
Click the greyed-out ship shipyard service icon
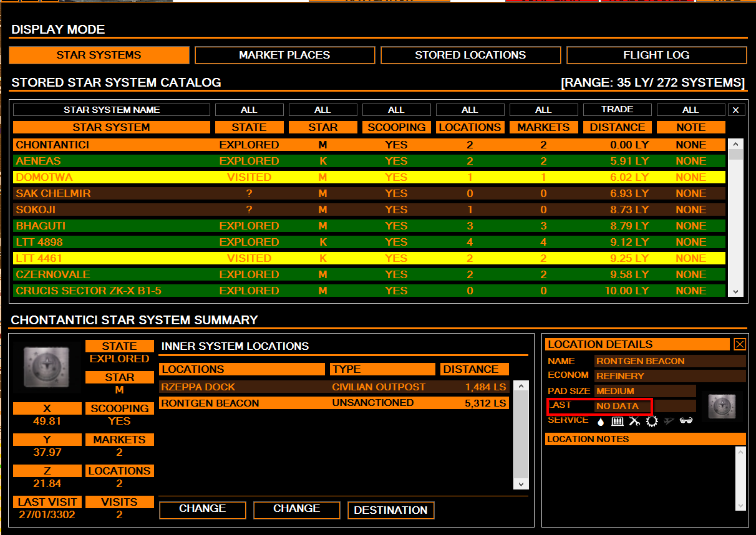[669, 422]
